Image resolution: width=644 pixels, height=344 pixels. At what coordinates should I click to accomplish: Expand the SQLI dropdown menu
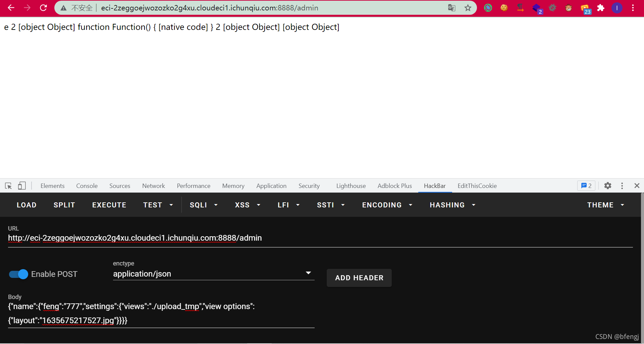pos(204,205)
